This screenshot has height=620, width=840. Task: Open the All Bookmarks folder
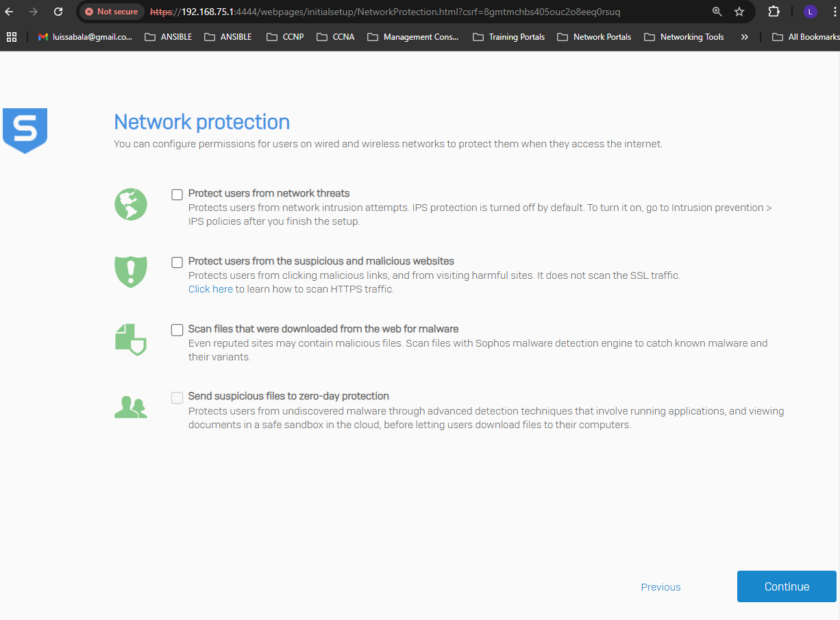[805, 37]
